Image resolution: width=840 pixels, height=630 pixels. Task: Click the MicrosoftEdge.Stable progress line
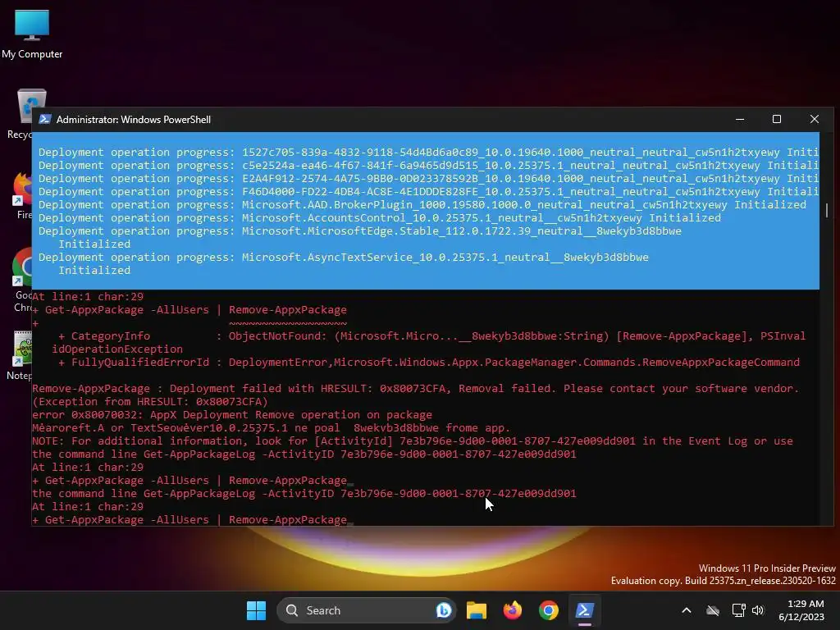coord(359,237)
